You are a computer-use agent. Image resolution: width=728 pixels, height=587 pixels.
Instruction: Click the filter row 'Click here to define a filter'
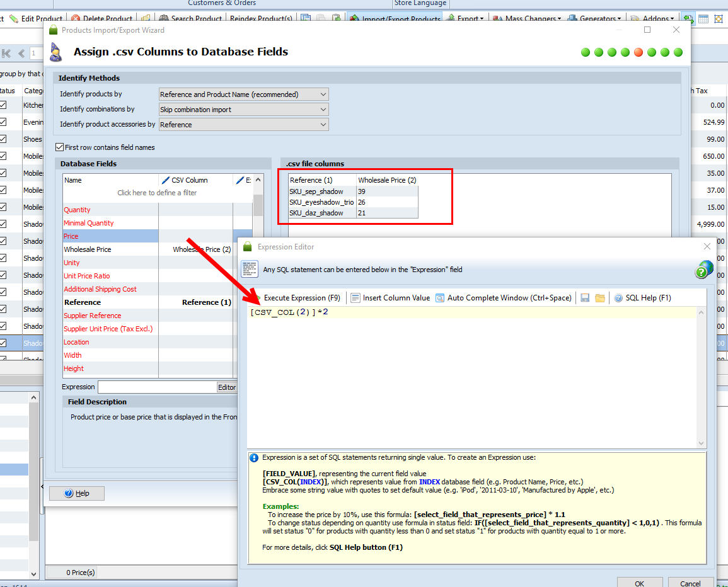157,193
